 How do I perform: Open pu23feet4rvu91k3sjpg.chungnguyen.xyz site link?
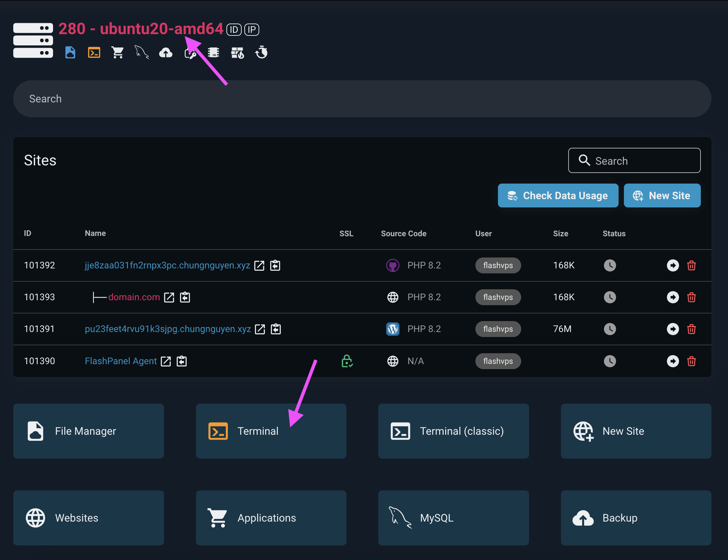(168, 329)
